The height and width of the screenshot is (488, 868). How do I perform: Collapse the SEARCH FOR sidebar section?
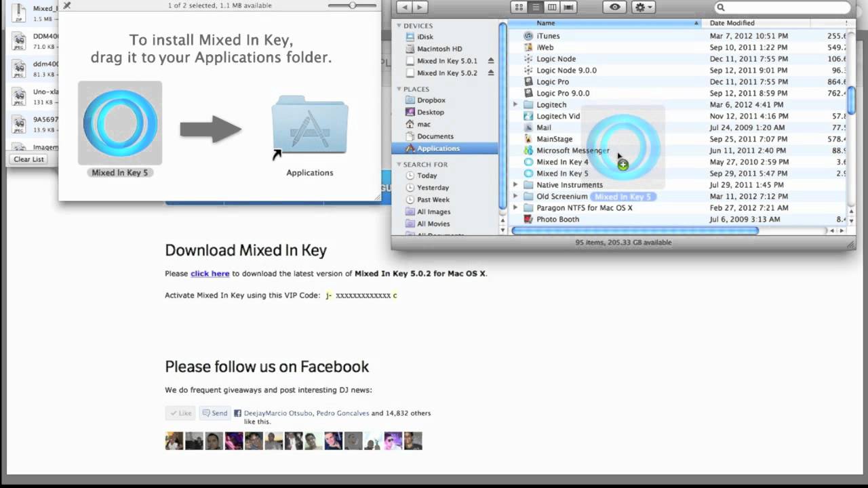click(399, 164)
